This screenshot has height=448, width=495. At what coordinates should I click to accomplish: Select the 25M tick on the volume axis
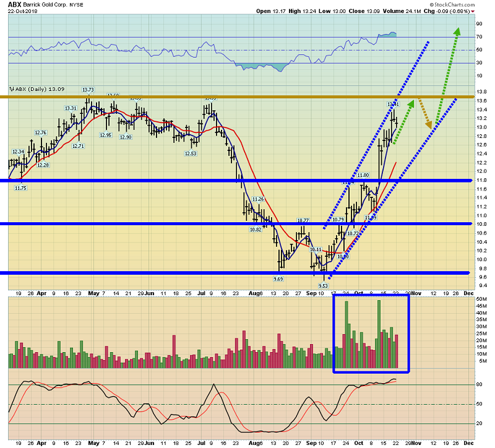pyautogui.click(x=481, y=334)
